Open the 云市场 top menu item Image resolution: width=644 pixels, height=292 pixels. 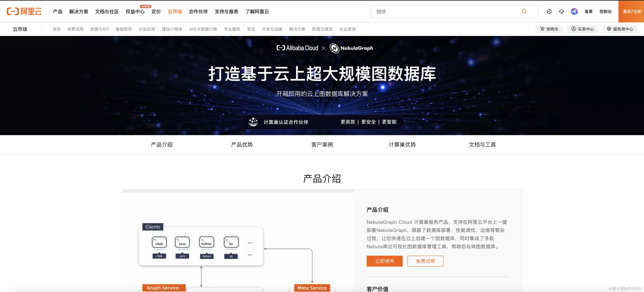[175, 11]
